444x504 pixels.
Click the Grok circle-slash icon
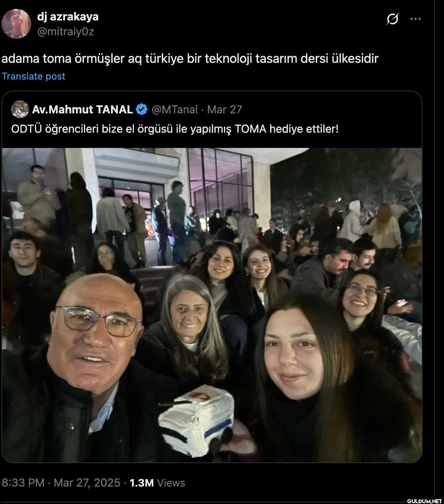click(392, 19)
